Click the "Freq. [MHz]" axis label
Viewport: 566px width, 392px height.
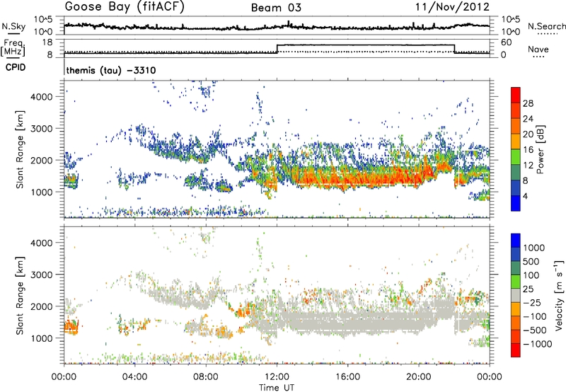(13, 48)
